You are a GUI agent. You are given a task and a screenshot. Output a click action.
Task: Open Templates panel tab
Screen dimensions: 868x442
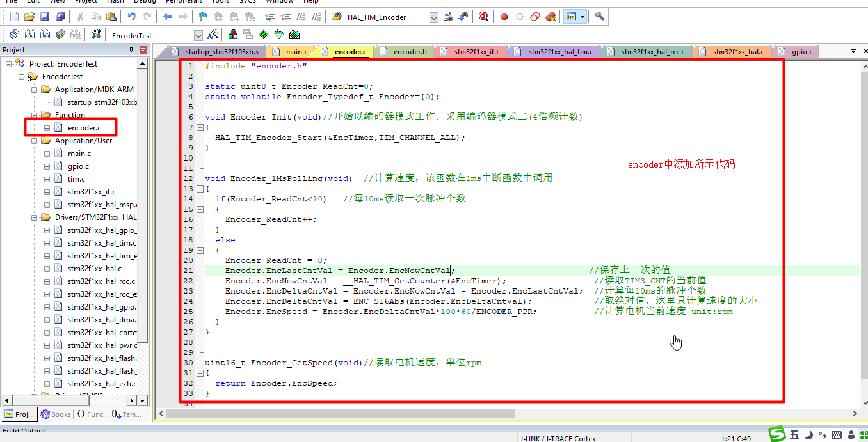point(127,414)
